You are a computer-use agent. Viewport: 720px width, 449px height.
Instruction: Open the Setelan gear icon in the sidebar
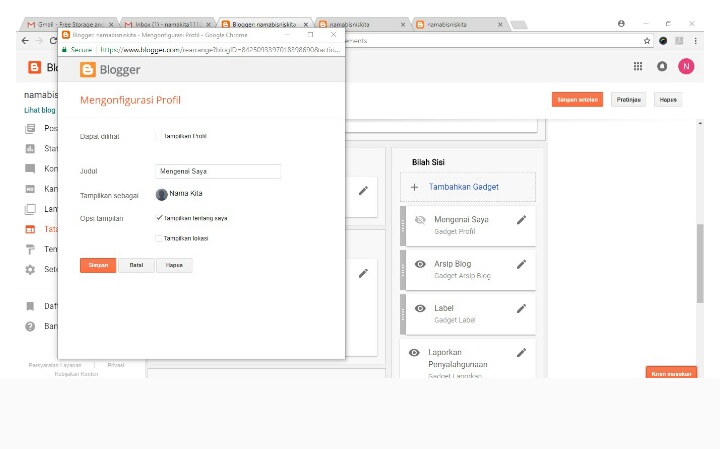tap(30, 269)
